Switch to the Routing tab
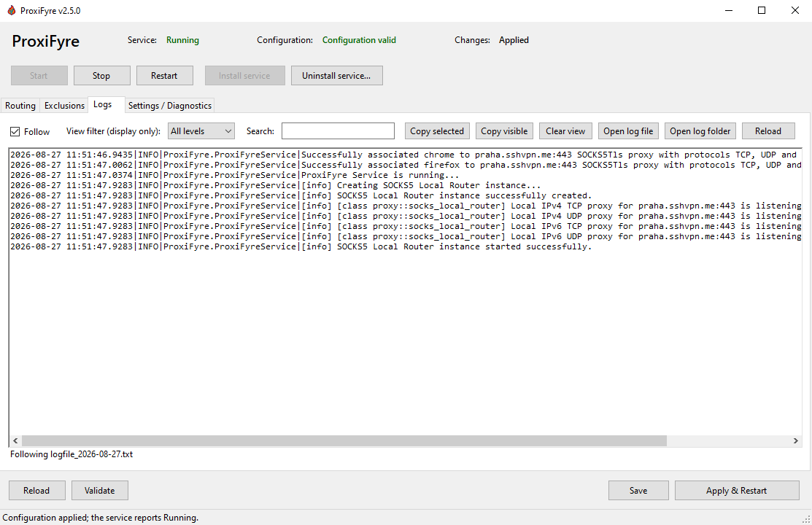 (20, 106)
